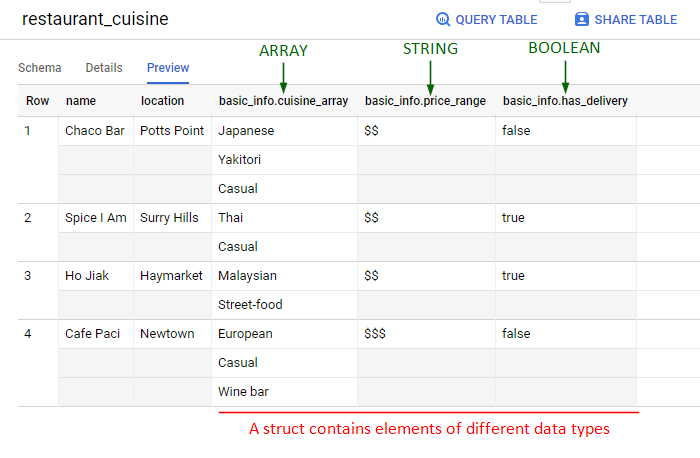Click row number 2

click(x=28, y=218)
